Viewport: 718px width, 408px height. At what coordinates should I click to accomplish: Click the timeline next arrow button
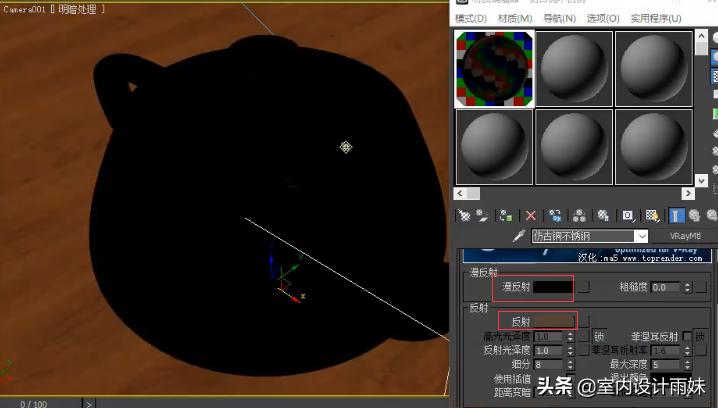pos(88,404)
